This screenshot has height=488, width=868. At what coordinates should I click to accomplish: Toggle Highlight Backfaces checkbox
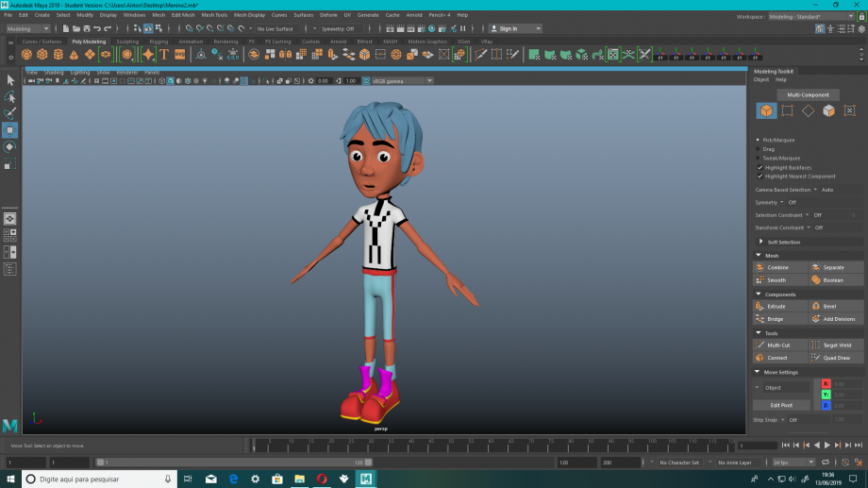pos(760,167)
